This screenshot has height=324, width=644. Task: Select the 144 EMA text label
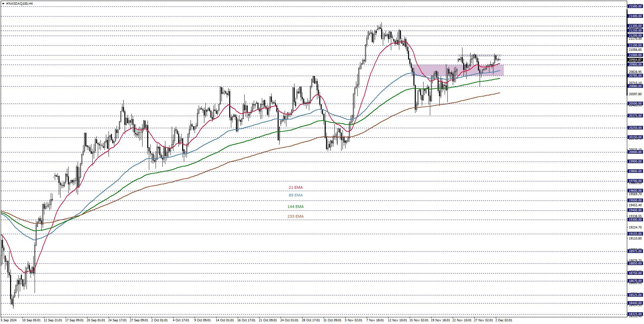tap(295, 207)
